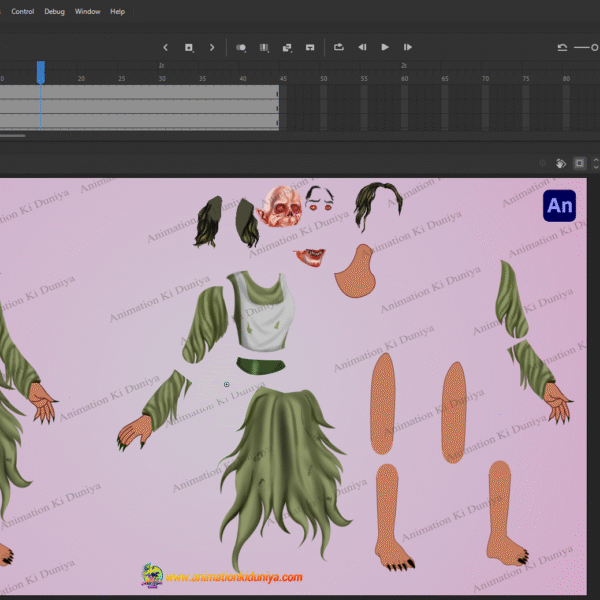Enable Edit Multiple Frames
The width and height of the screenshot is (600, 600).
(x=264, y=47)
